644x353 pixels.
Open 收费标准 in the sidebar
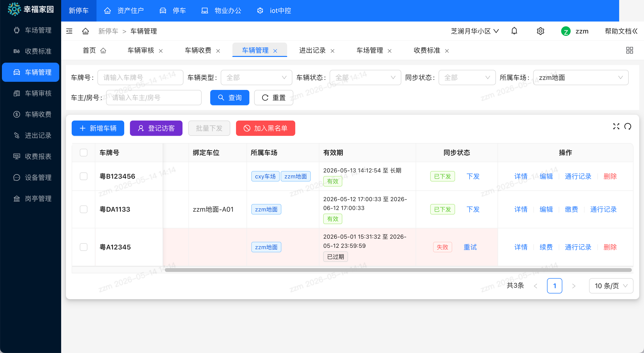[31, 51]
